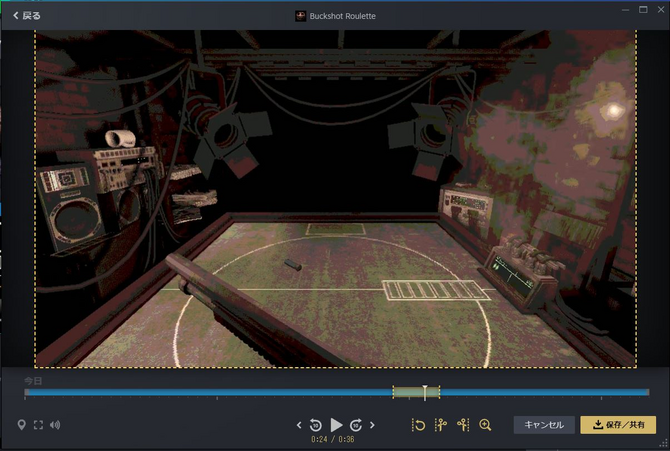The height and width of the screenshot is (451, 670).
Task: Play the video clip
Action: click(x=336, y=425)
